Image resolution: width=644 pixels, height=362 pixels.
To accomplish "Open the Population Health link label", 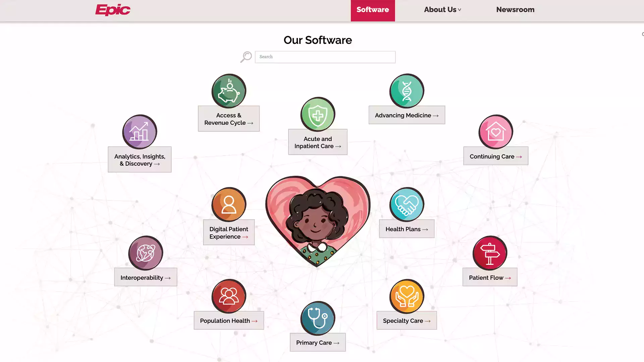I will pos(228,321).
